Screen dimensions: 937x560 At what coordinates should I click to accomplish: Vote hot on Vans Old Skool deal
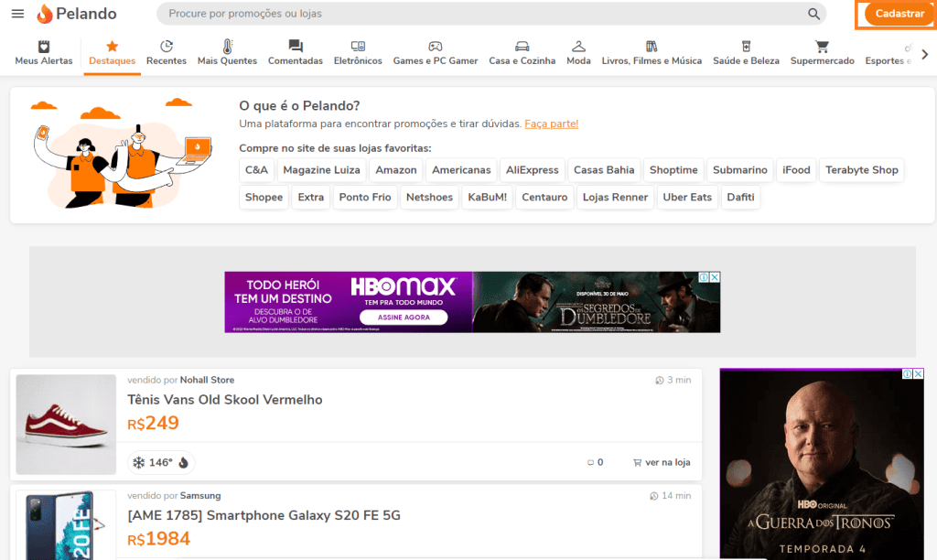(x=183, y=463)
